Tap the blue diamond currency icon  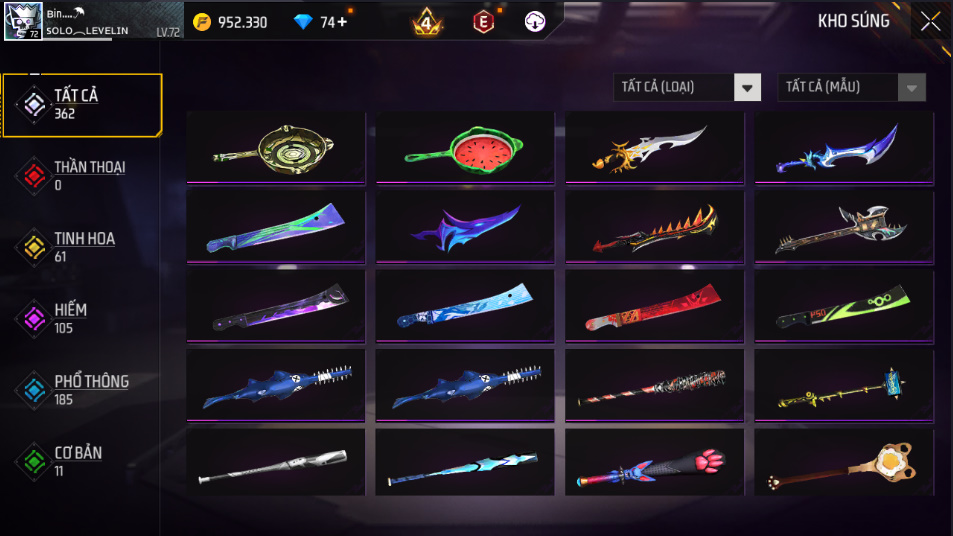(303, 22)
